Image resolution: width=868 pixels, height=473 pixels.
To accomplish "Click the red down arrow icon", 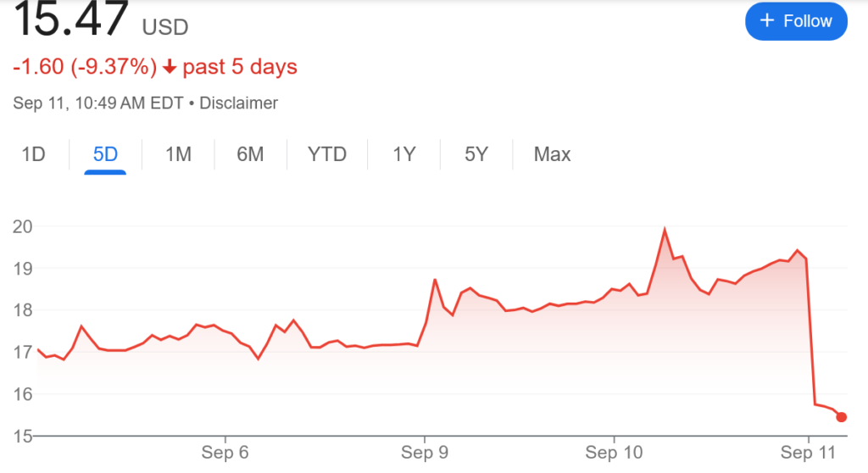I will (170, 67).
